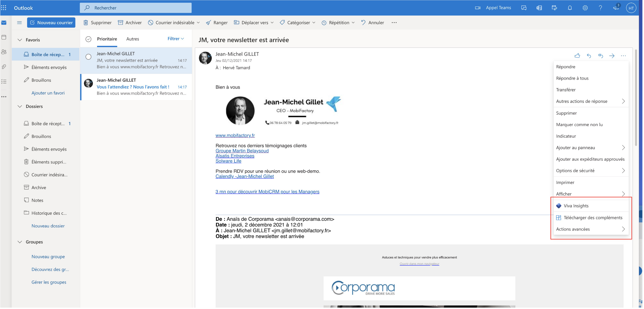This screenshot has width=644, height=309.
Task: Click the Like thumbs-up icon
Action: [577, 56]
